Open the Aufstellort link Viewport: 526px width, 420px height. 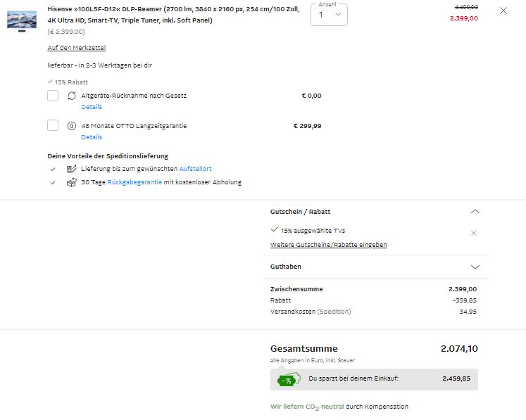[195, 169]
